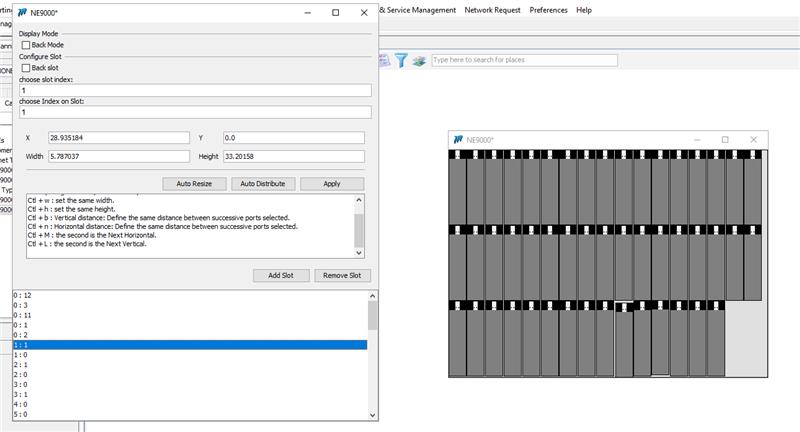Open the Network Request menu
This screenshot has height=432, width=800.
point(492,10)
